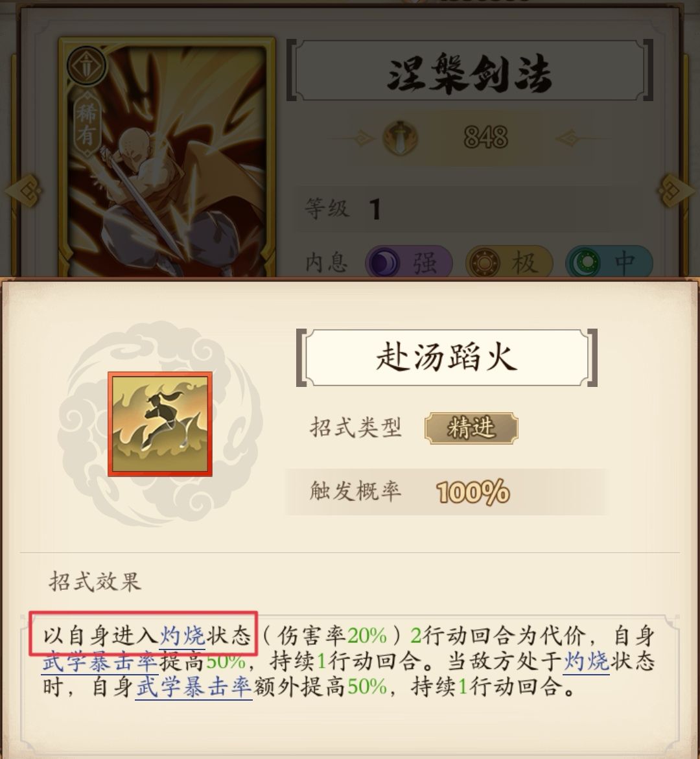Click the 招式效果 section heading
The height and width of the screenshot is (759, 700).
pos(95,581)
